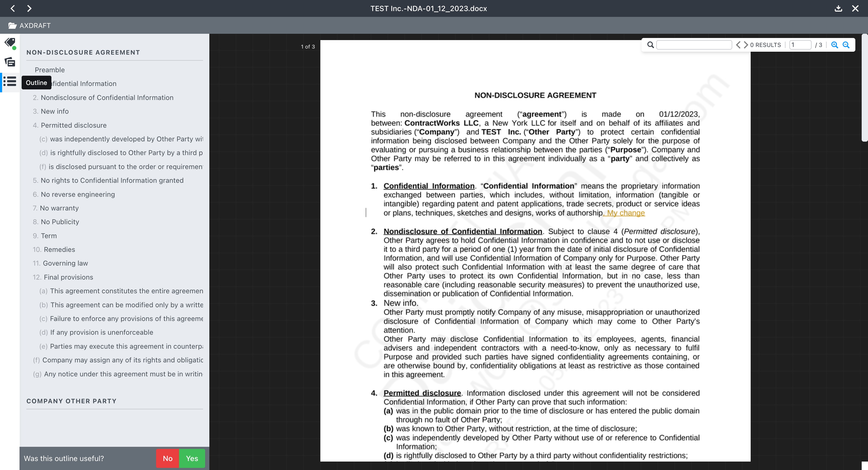Jump to Preamble in outline

coord(50,70)
